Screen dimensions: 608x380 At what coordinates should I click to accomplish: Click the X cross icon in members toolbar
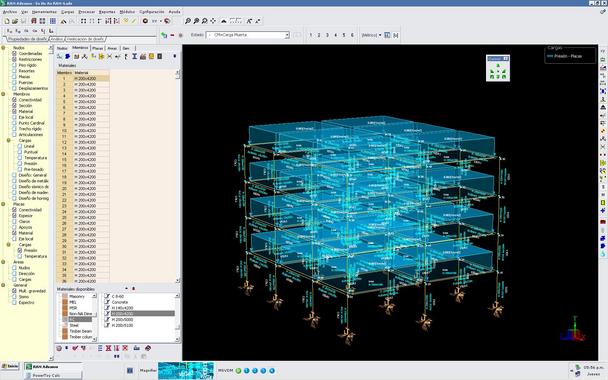(109, 57)
